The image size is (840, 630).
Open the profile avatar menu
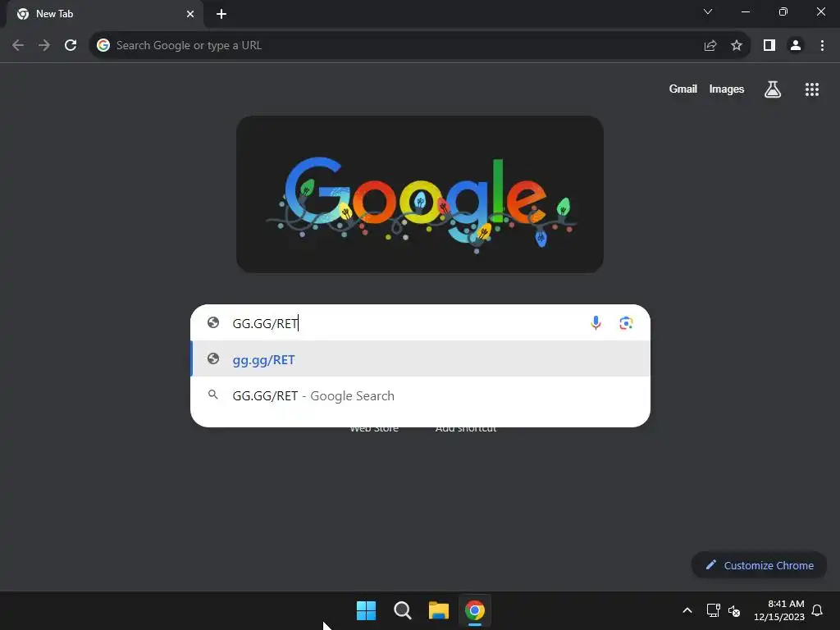click(796, 46)
